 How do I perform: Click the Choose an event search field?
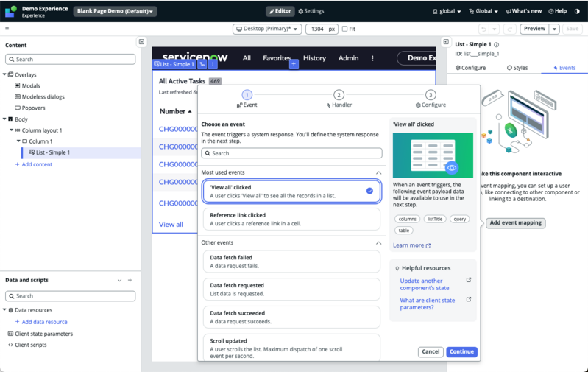[x=291, y=153]
